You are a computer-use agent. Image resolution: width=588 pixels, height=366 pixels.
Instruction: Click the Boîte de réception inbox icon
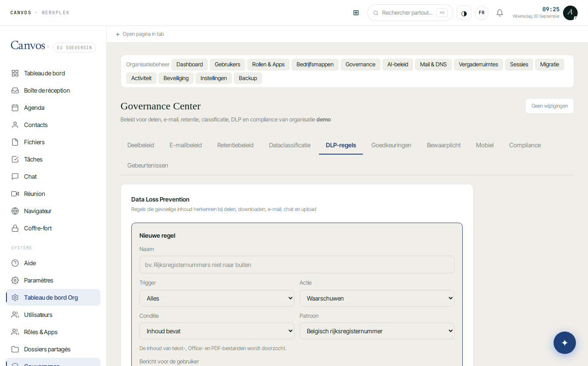coord(15,90)
